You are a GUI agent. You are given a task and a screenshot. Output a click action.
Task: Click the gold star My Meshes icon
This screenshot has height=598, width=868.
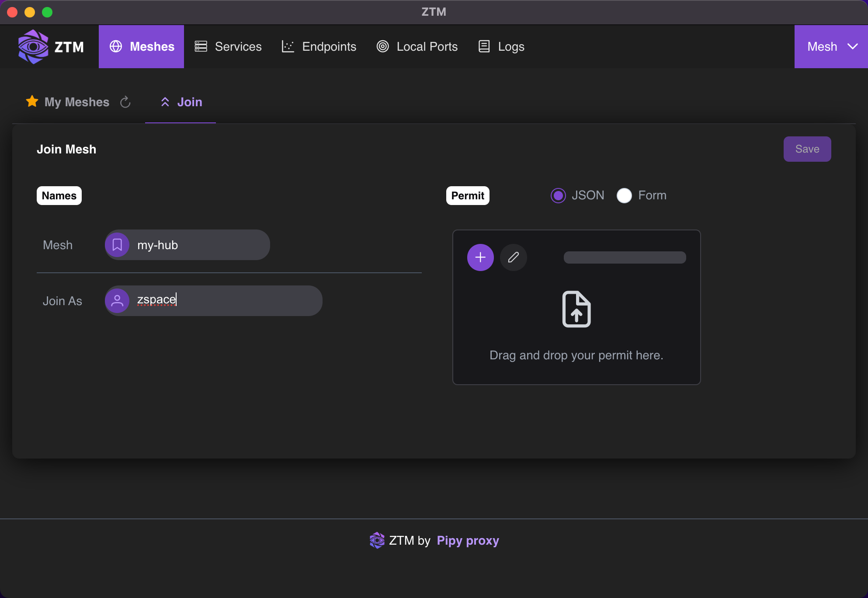(32, 101)
